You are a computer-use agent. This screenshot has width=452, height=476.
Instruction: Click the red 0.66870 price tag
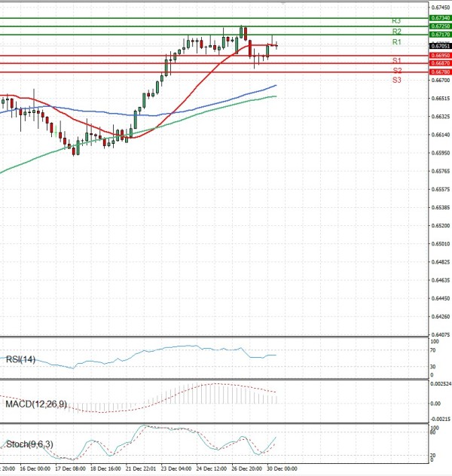(440, 64)
